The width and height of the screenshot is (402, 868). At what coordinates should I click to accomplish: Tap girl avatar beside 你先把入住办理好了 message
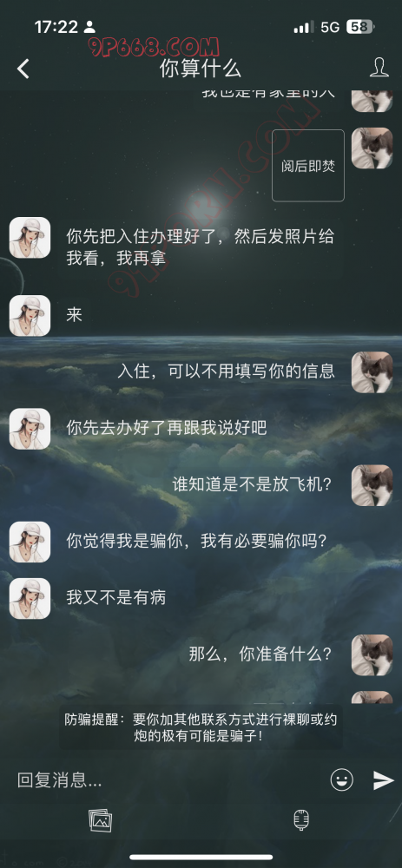(30, 238)
